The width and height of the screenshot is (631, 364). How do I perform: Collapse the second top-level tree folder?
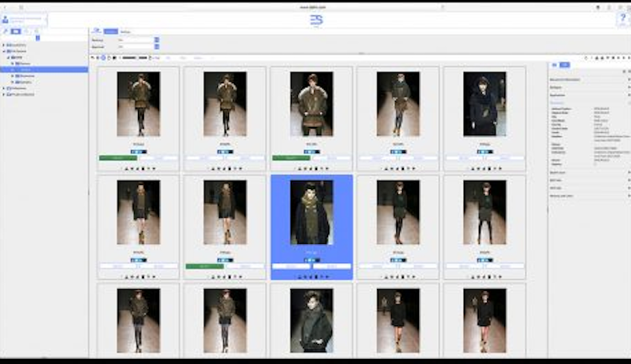coord(3,51)
